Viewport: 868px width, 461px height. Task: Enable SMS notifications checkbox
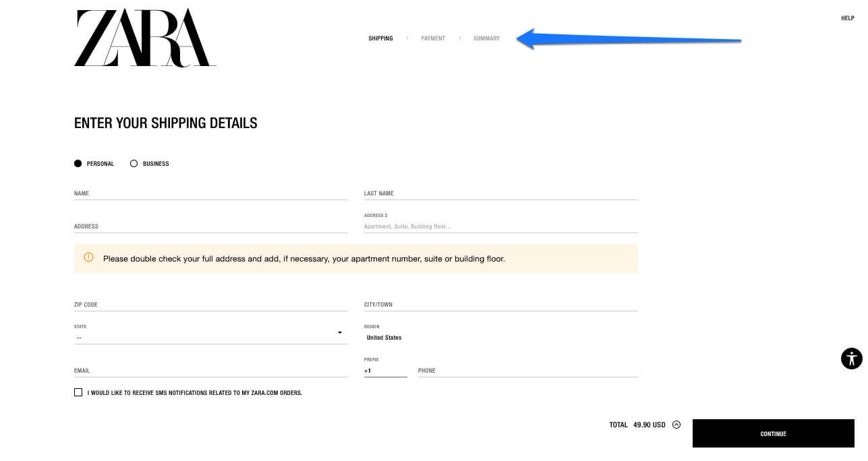click(78, 392)
